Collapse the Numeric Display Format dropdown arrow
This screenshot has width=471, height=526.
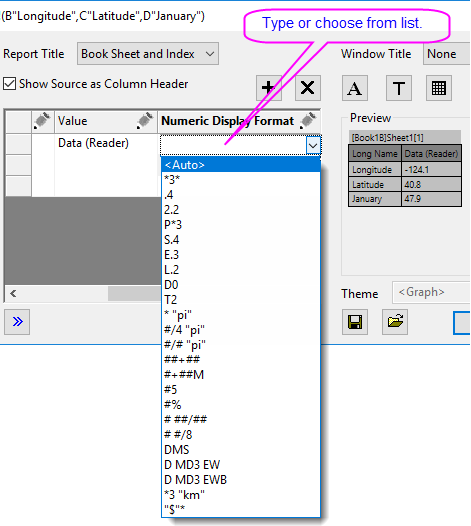click(x=313, y=145)
